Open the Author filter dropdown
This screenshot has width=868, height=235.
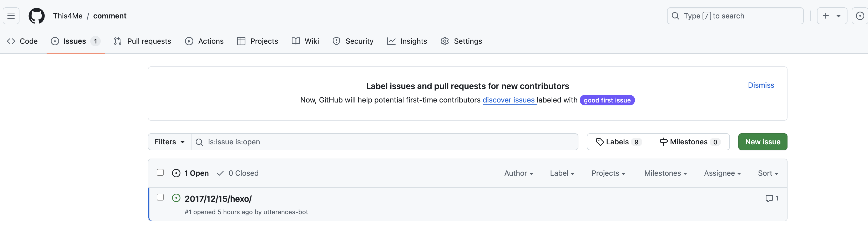pyautogui.click(x=519, y=173)
